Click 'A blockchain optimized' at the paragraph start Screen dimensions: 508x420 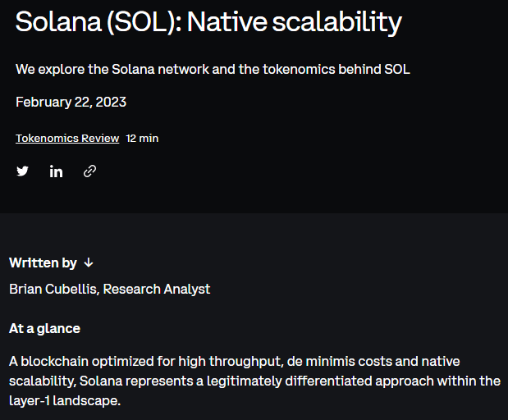(x=81, y=361)
